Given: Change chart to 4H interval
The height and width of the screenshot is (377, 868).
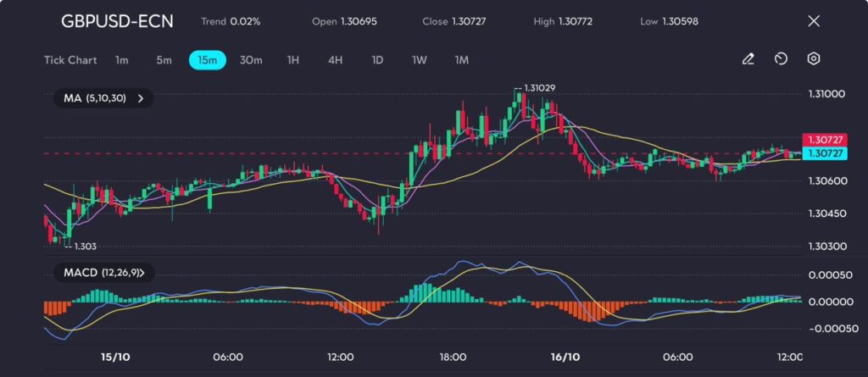Looking at the screenshot, I should tap(335, 60).
